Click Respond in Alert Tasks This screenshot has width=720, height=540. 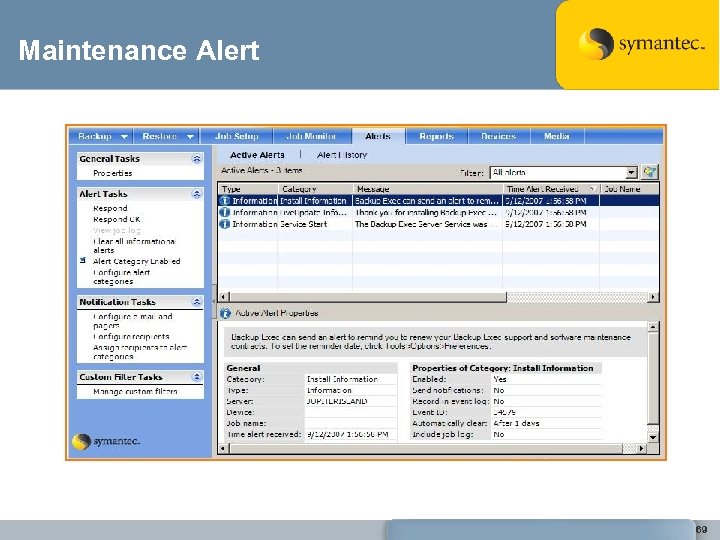coord(110,208)
